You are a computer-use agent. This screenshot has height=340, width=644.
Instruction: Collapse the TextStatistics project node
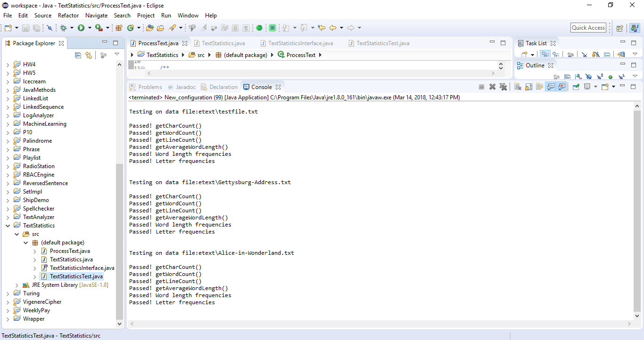8,226
